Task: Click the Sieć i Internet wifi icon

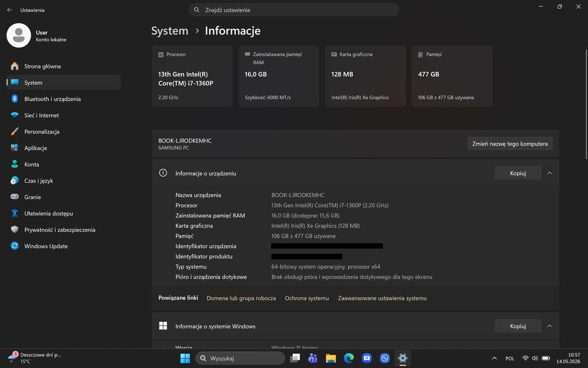Action: (x=15, y=115)
